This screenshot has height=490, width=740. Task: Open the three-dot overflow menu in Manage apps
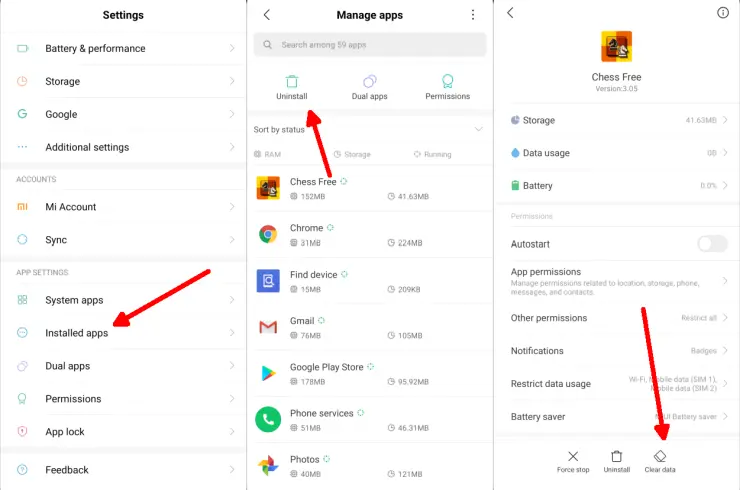(x=472, y=15)
